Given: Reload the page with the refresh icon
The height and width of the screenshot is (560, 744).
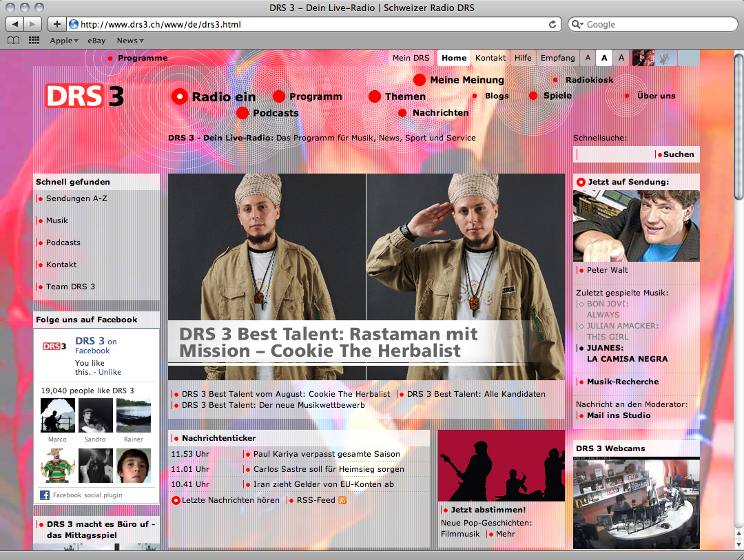Looking at the screenshot, I should pos(552,24).
